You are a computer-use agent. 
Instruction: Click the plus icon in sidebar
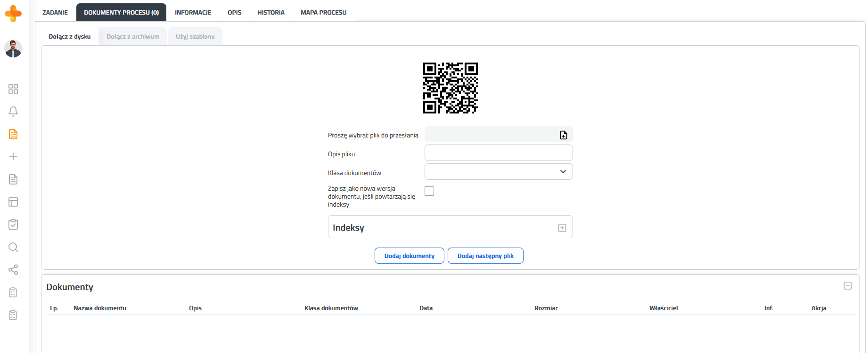click(x=13, y=157)
